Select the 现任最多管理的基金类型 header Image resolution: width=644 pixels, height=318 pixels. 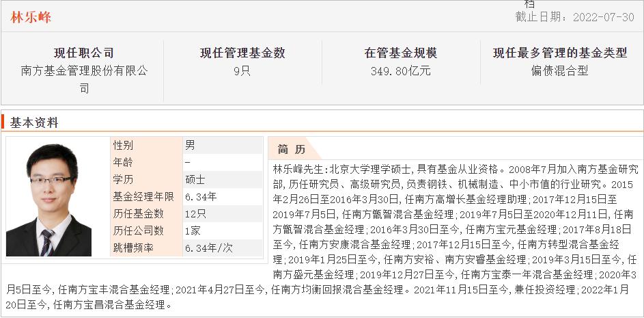pos(560,53)
